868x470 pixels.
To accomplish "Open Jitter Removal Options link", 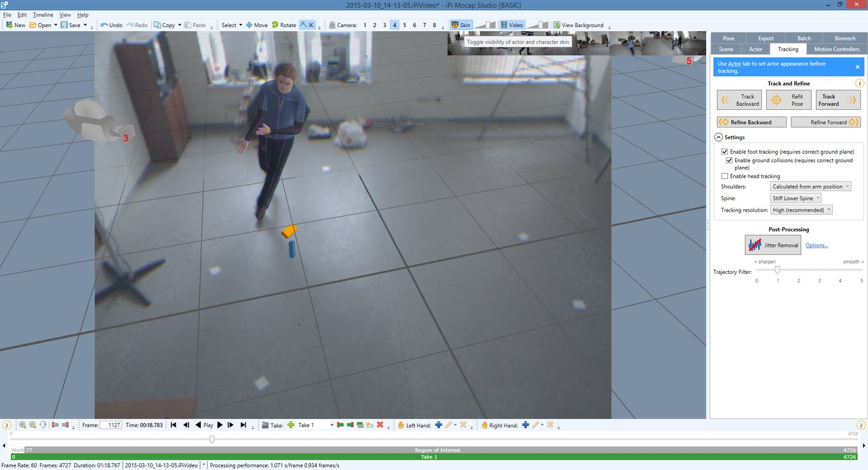I will pyautogui.click(x=816, y=246).
